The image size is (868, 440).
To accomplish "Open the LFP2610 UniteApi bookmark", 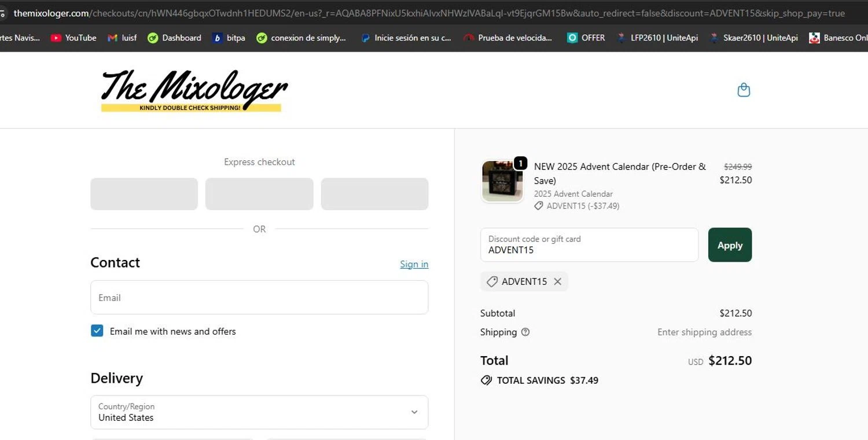I will click(657, 38).
